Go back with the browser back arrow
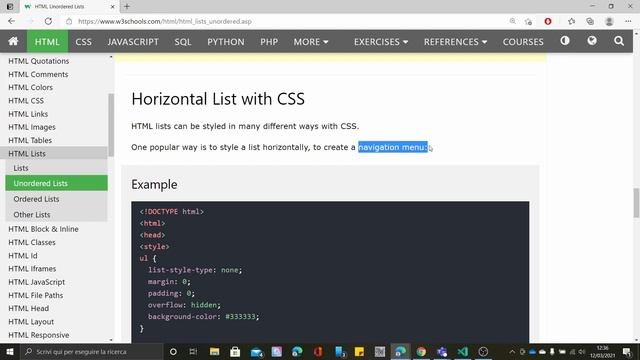Viewport: 640px width, 360px height. [11, 21]
